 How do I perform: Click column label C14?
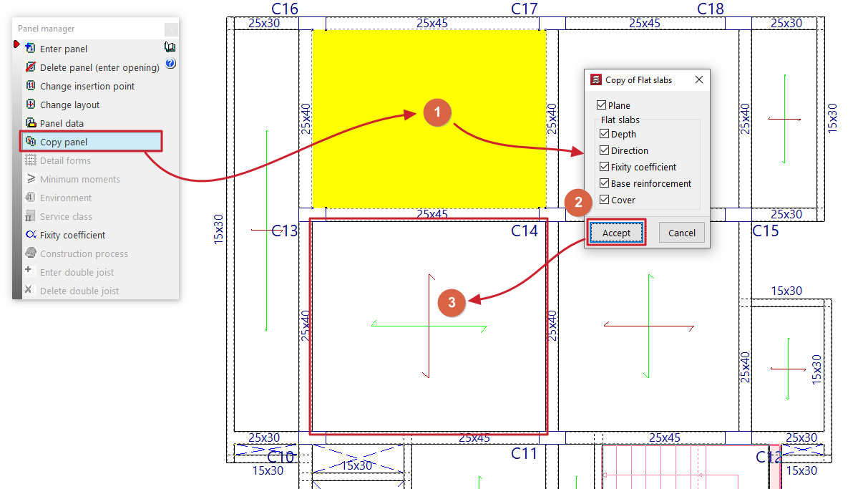tap(524, 231)
